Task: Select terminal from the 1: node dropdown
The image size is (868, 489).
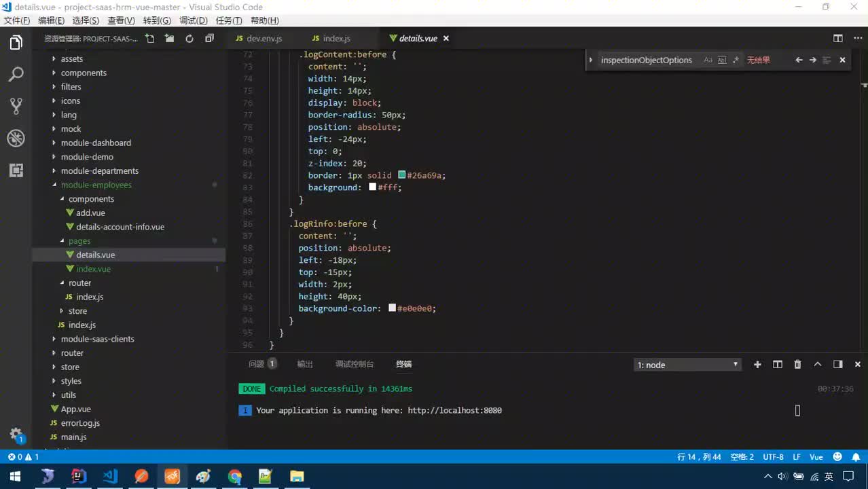Action: coord(687,365)
